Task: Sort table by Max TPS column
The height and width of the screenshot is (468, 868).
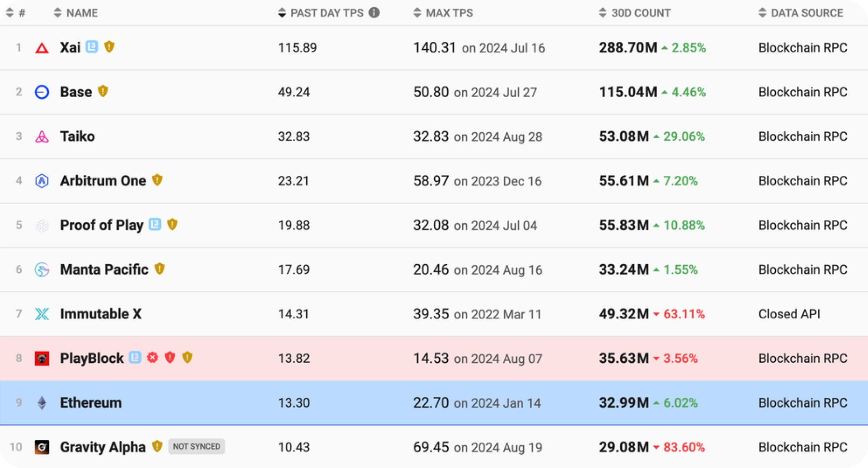Action: [x=443, y=13]
